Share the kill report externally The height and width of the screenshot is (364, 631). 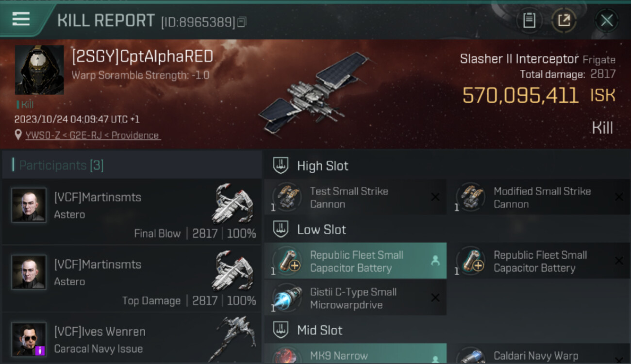[564, 20]
